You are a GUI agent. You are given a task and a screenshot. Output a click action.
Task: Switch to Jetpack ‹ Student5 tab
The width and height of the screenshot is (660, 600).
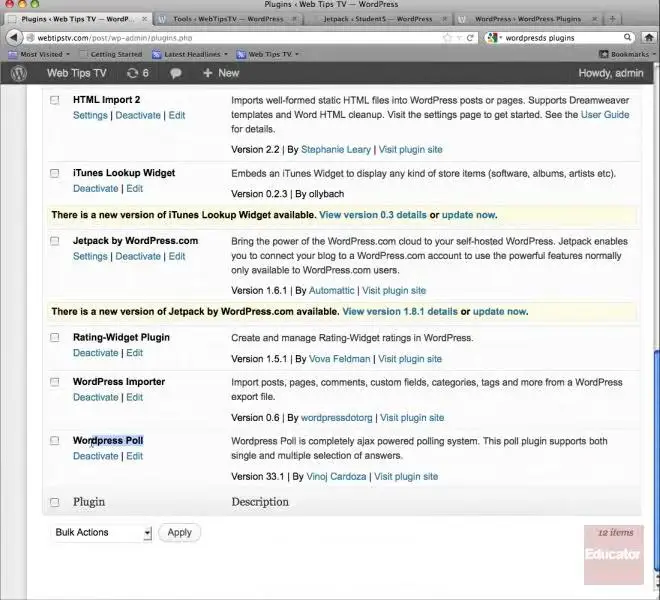coord(378,19)
